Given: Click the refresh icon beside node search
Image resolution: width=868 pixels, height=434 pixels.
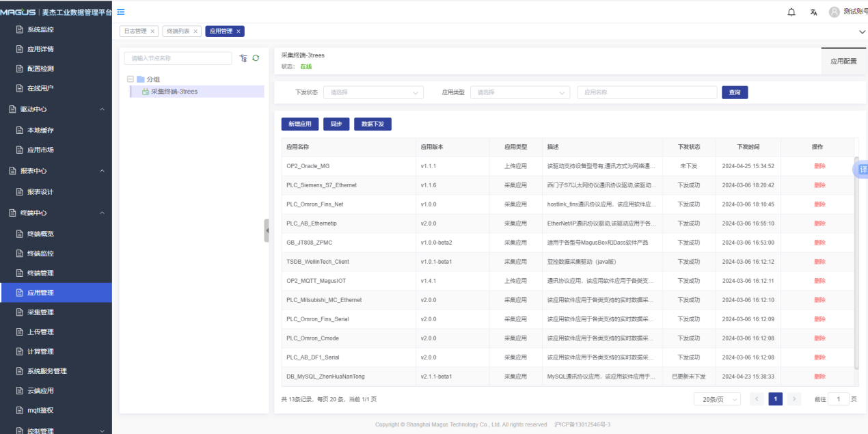Looking at the screenshot, I should point(256,59).
